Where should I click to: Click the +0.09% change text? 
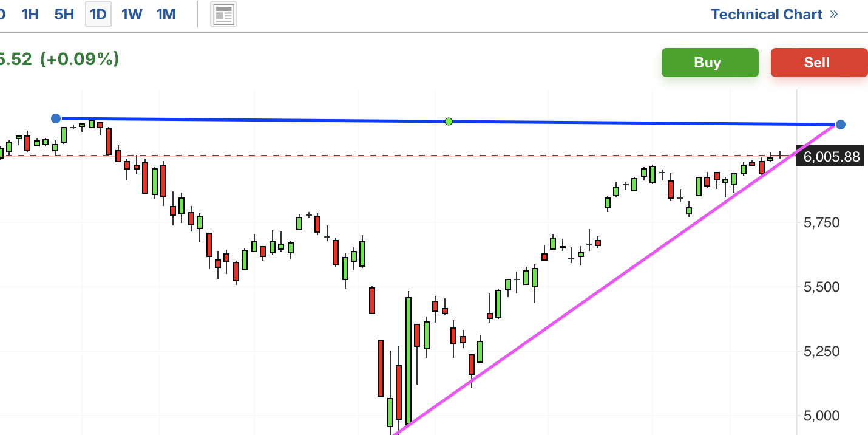coord(79,59)
